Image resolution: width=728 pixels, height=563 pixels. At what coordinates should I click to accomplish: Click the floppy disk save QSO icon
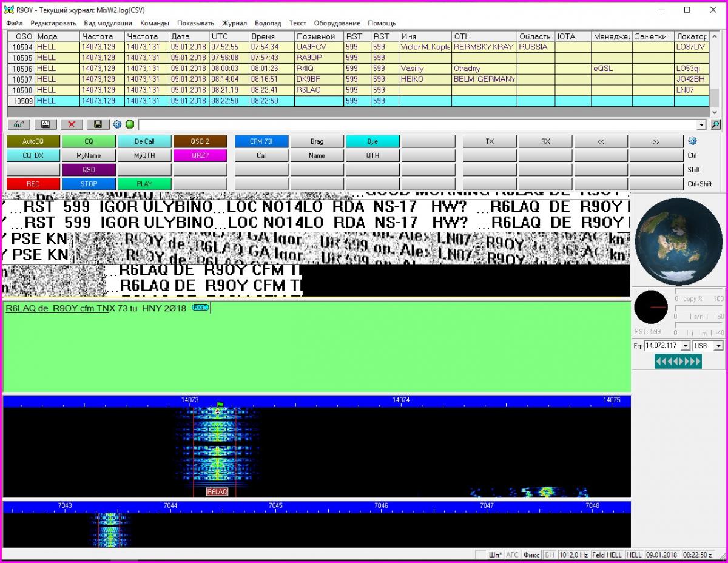click(98, 124)
